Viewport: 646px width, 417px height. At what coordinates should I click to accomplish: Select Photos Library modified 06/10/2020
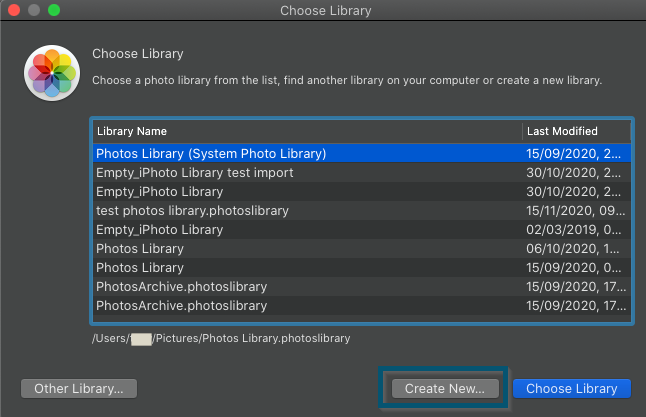pyautogui.click(x=362, y=248)
